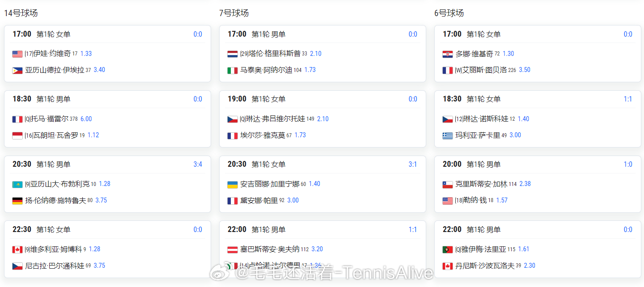The height and width of the screenshot is (287, 644).
Task: Open the 6号球场 court heading
Action: tap(449, 13)
